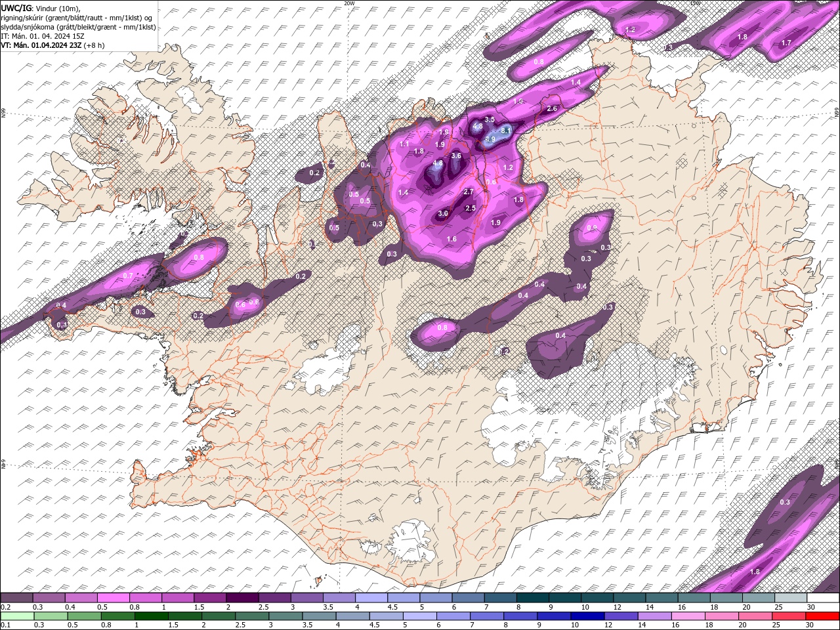
Task: Click the 1.1 precipitation value label
Action: coord(404,144)
